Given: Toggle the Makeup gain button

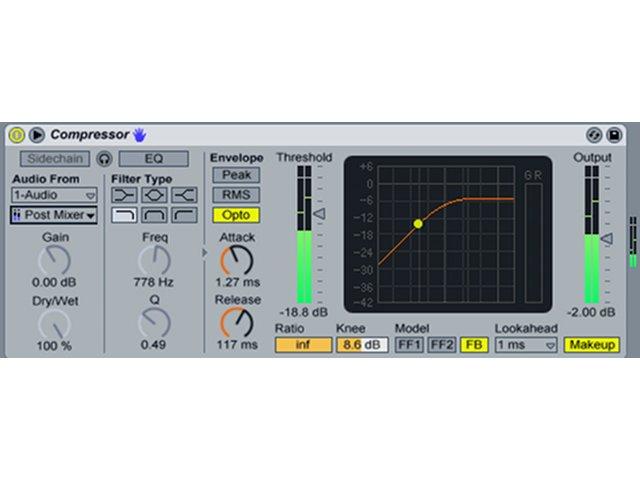Looking at the screenshot, I should point(592,345).
